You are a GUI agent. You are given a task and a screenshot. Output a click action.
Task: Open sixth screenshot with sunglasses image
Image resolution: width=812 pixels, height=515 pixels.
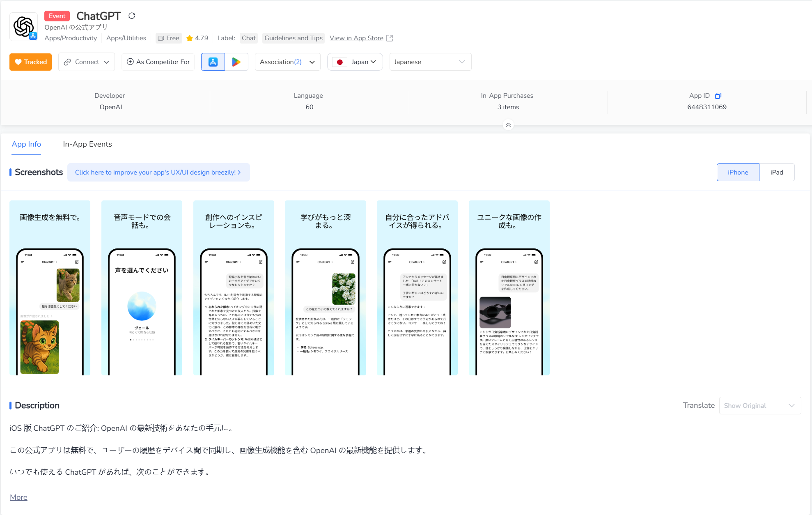[x=509, y=288]
